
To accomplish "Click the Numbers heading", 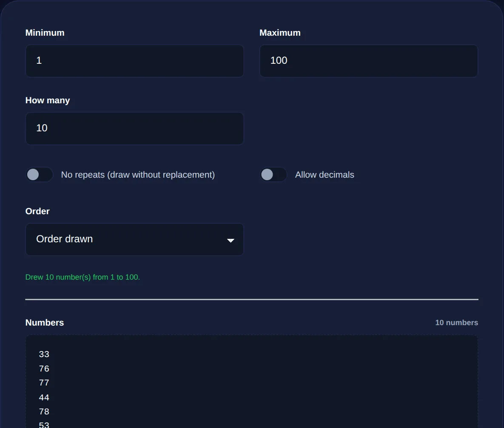I will pyautogui.click(x=45, y=323).
